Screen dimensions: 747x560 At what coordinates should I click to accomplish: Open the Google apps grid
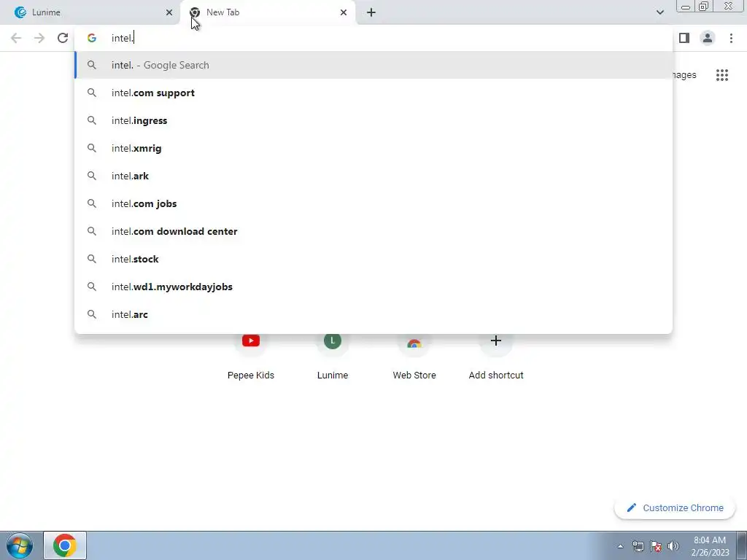tap(721, 75)
